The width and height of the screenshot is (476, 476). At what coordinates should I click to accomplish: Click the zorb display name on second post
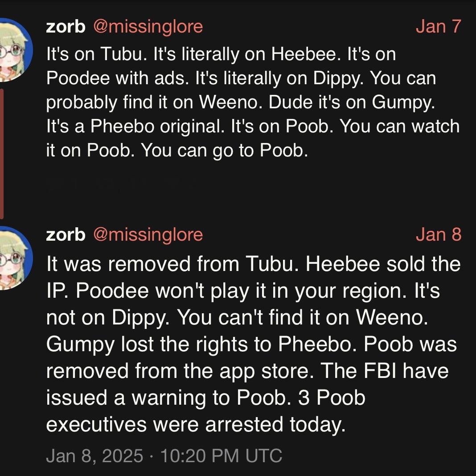click(66, 234)
